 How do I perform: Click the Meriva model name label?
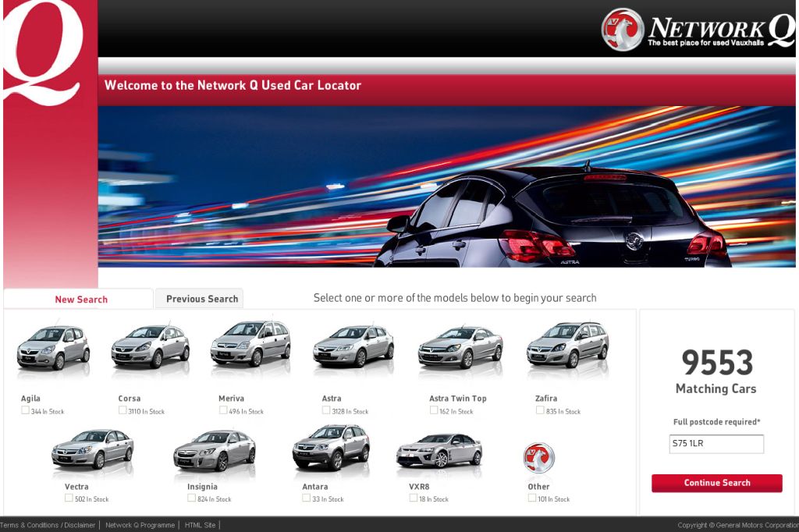(x=231, y=399)
